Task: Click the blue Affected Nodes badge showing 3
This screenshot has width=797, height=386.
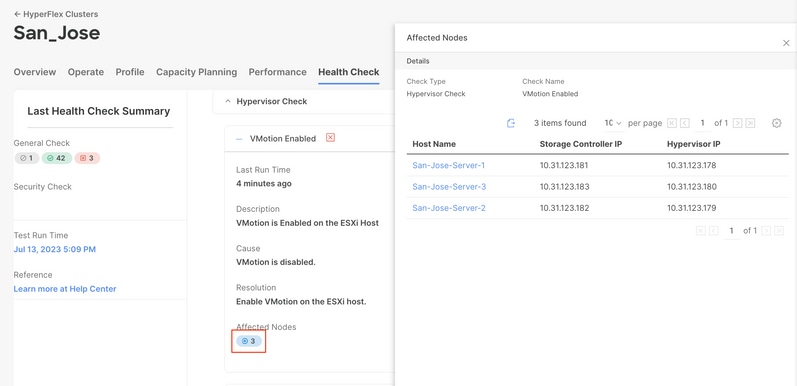Action: [249, 341]
